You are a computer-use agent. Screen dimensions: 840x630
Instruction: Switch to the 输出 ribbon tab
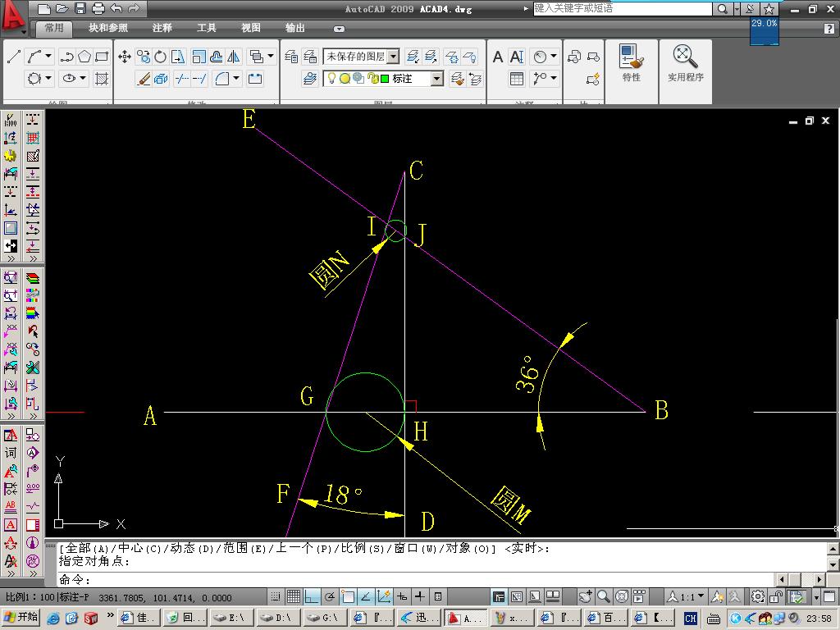(294, 28)
